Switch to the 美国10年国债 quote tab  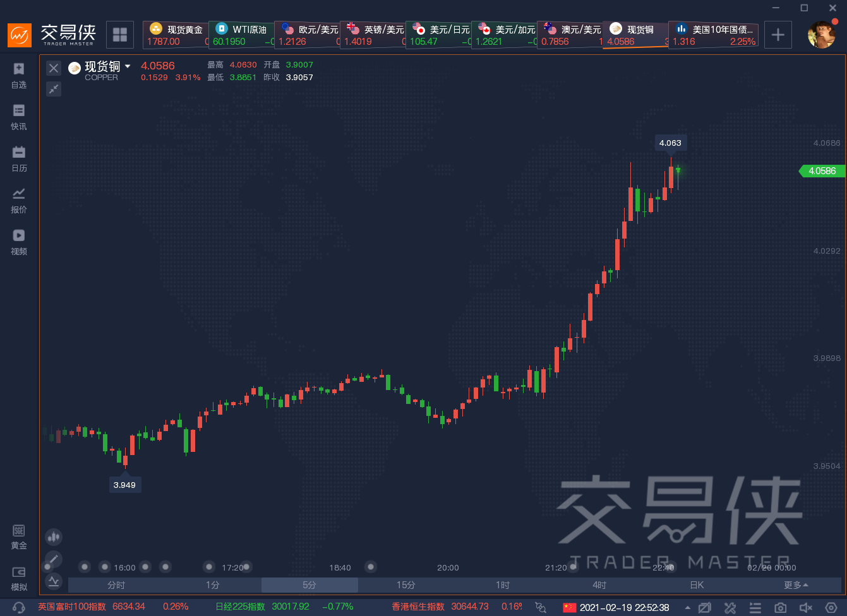(x=714, y=35)
